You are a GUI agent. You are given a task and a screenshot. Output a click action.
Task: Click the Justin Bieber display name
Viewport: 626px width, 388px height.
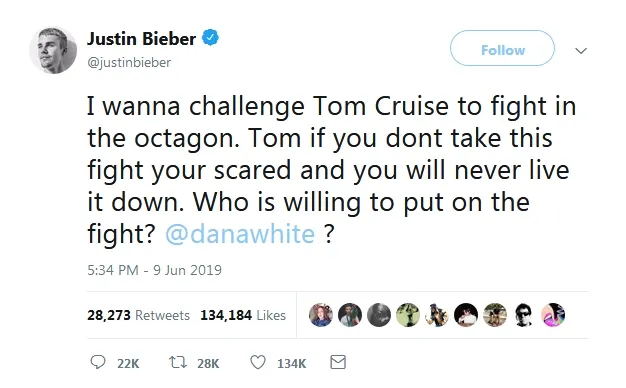(x=141, y=39)
